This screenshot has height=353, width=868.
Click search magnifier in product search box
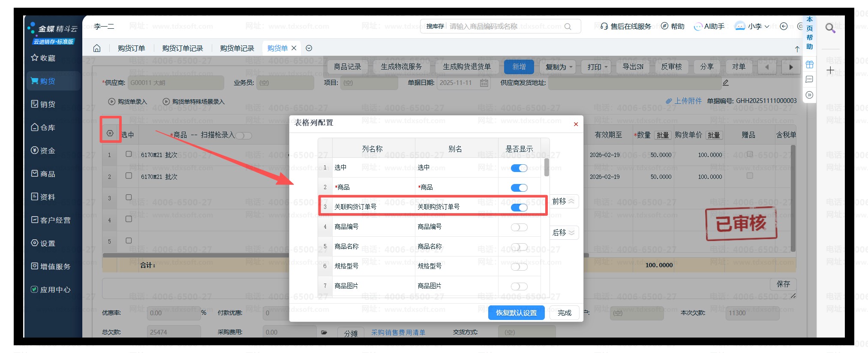(568, 27)
